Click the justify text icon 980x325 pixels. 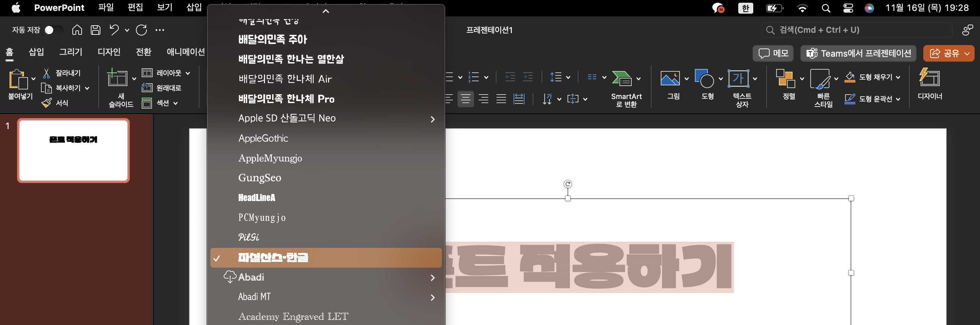pyautogui.click(x=501, y=99)
